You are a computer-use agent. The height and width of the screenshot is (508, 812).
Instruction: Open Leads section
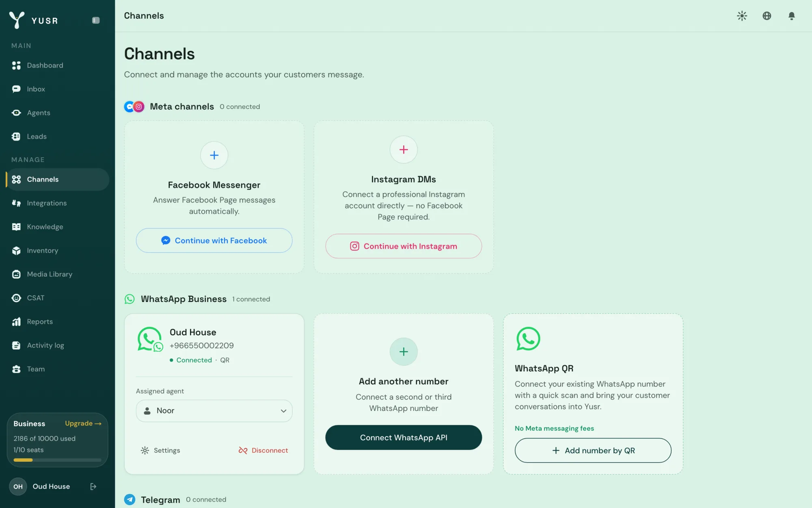57,137
